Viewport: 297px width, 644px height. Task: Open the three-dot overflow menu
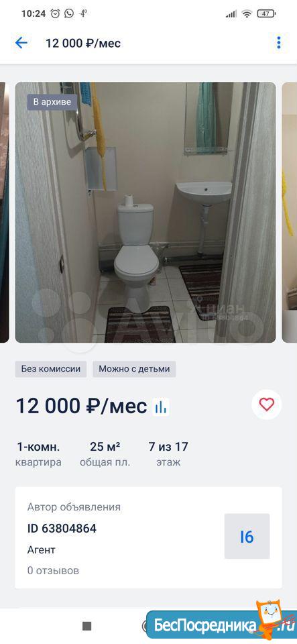(x=278, y=43)
